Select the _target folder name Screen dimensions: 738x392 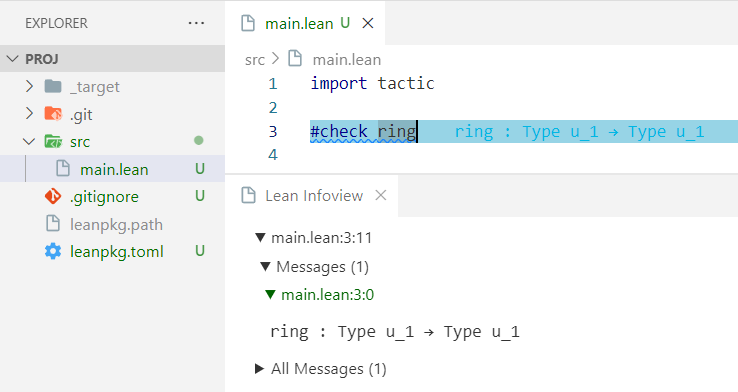[95, 87]
